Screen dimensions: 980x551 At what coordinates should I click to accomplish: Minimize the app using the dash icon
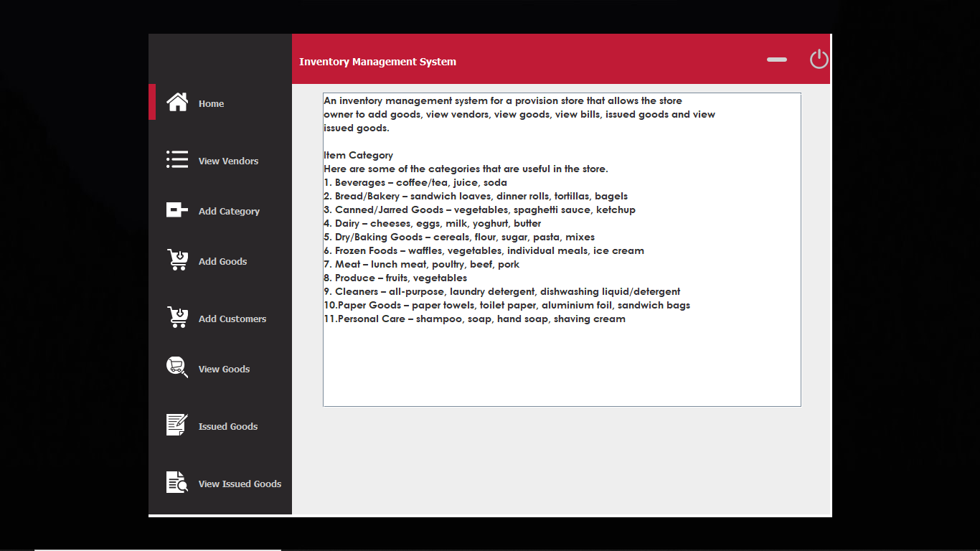click(x=777, y=60)
